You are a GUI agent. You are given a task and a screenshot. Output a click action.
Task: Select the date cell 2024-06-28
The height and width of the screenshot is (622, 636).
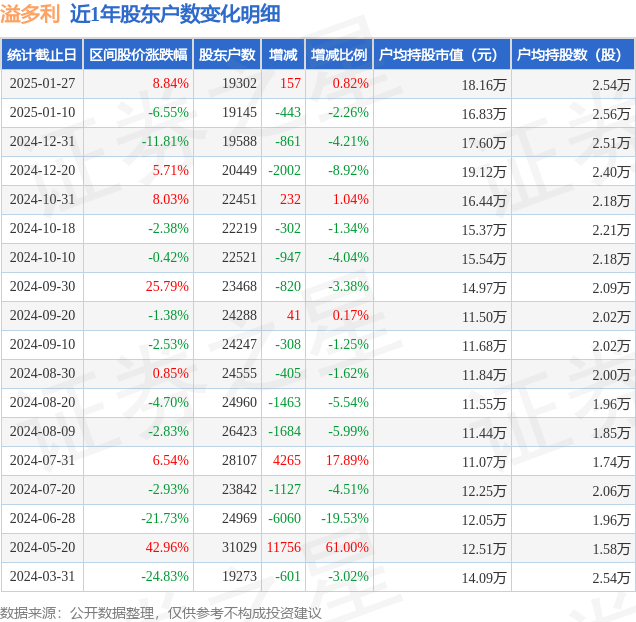(x=43, y=519)
